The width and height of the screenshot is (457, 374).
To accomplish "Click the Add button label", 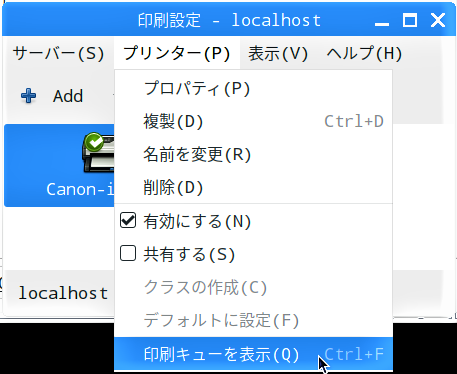I will tap(68, 96).
